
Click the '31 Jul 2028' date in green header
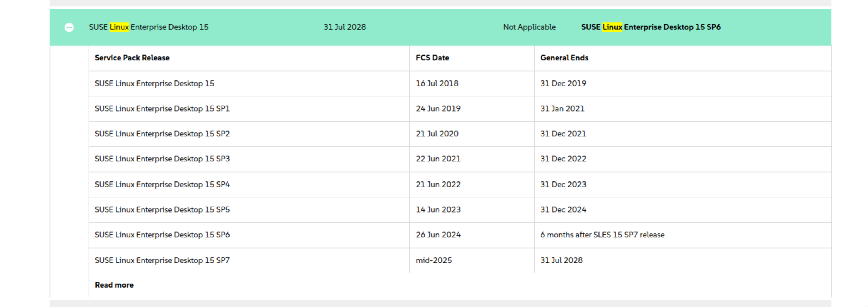(345, 27)
